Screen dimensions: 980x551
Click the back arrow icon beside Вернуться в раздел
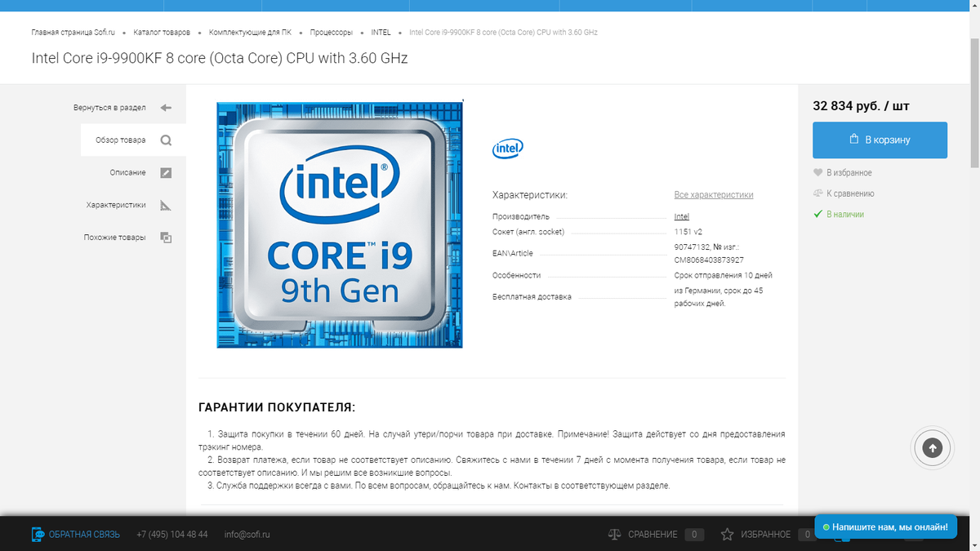coord(166,108)
